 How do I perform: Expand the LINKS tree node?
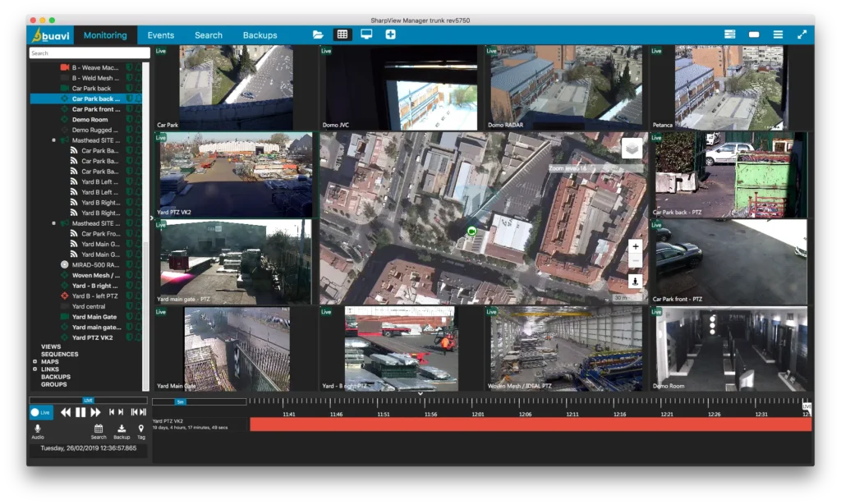[34, 369]
